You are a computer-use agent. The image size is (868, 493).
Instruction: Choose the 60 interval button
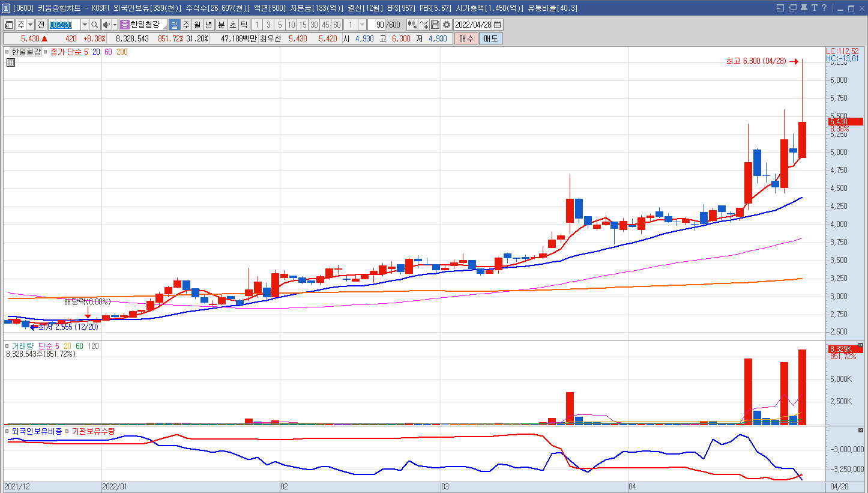point(337,25)
